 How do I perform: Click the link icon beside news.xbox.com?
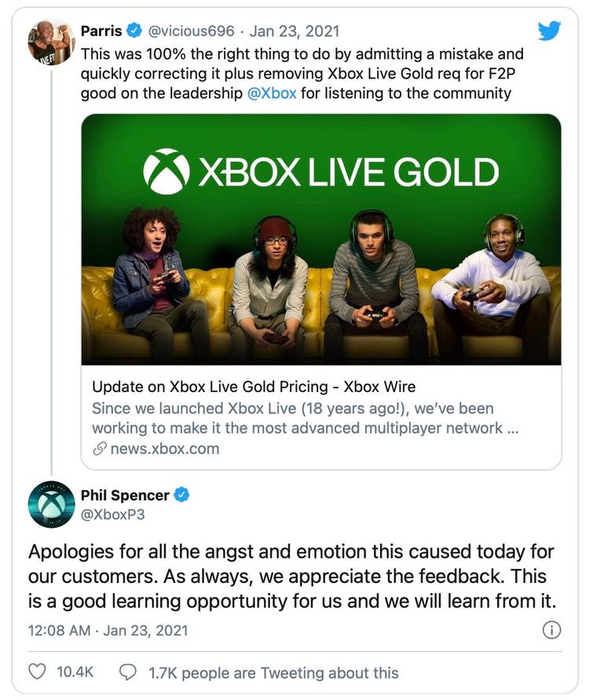click(99, 449)
